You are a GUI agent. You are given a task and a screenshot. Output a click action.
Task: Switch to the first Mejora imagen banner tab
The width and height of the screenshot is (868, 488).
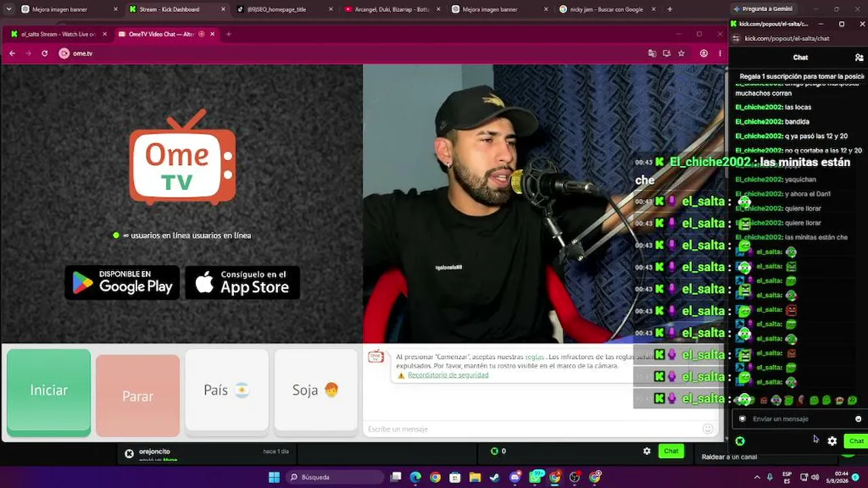(x=68, y=9)
